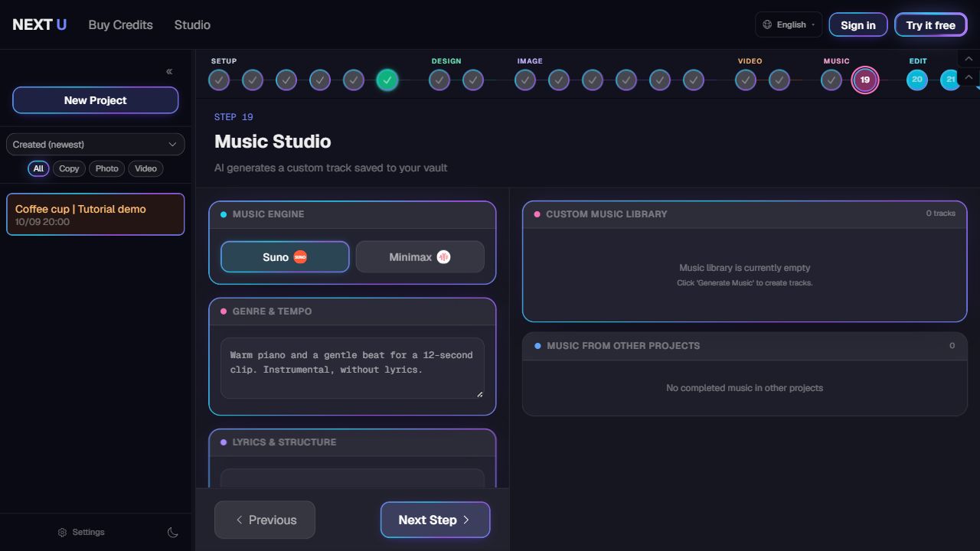This screenshot has width=980, height=551.
Task: Create a New Project
Action: click(96, 100)
